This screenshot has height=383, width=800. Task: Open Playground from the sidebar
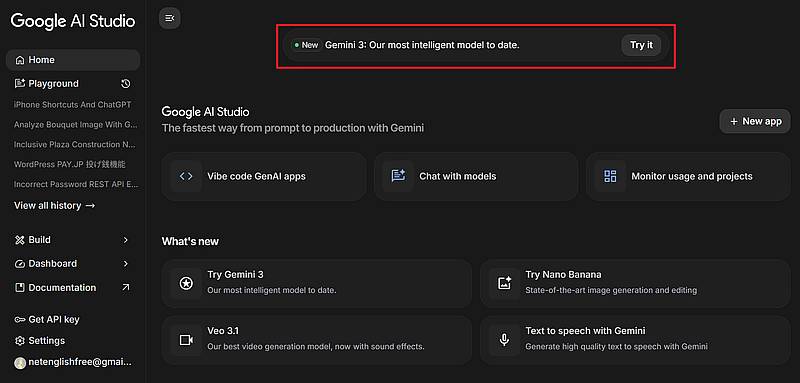point(54,84)
